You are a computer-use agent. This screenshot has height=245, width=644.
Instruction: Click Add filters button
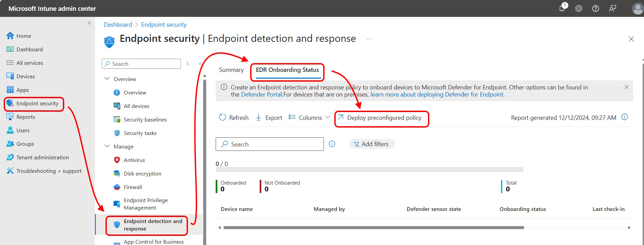tap(372, 144)
